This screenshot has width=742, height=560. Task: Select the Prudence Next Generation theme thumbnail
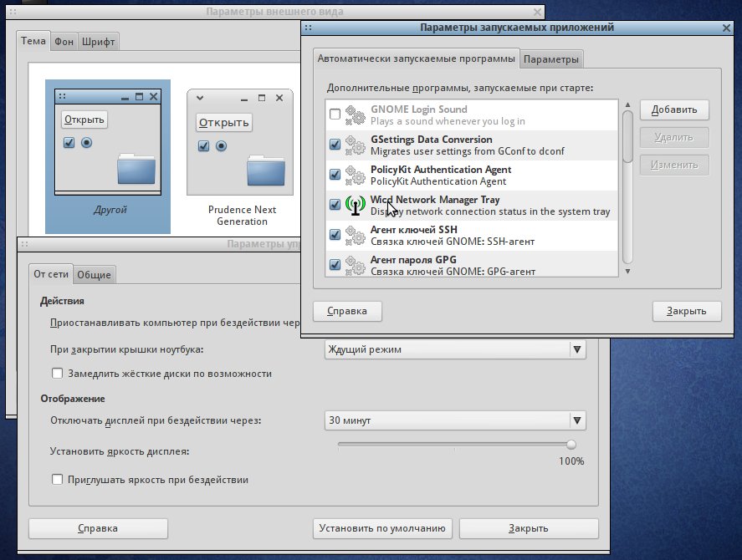coord(242,156)
